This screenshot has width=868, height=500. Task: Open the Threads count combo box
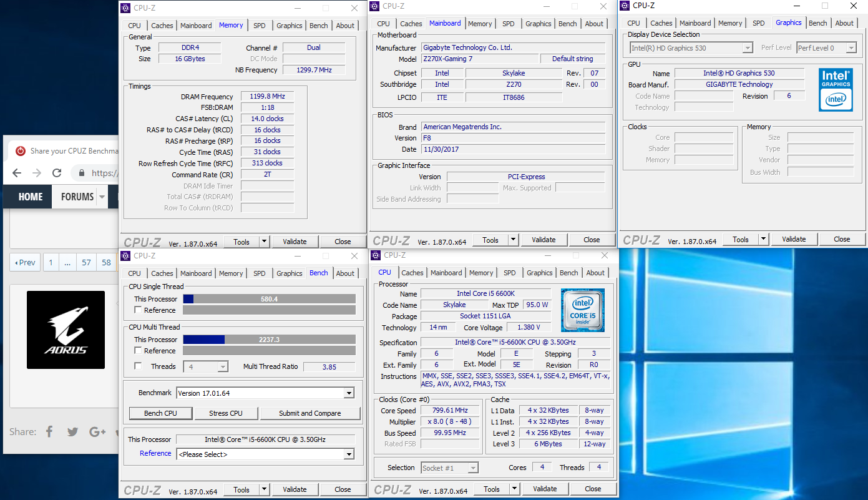click(x=205, y=367)
